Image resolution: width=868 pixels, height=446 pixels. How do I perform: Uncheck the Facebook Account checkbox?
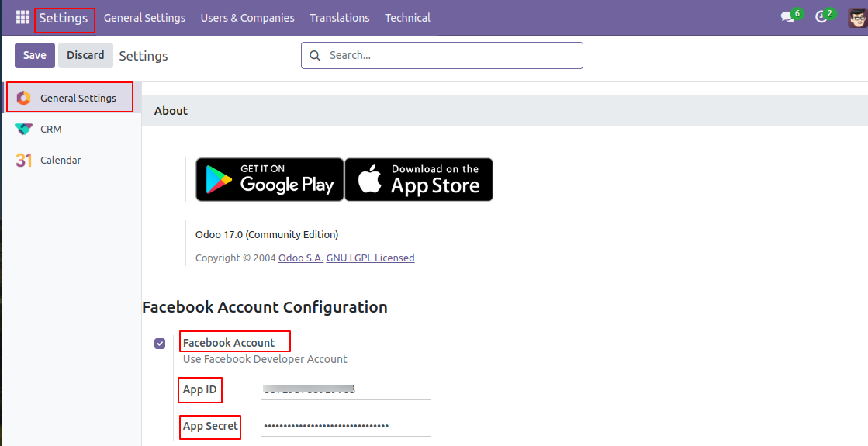pyautogui.click(x=160, y=344)
